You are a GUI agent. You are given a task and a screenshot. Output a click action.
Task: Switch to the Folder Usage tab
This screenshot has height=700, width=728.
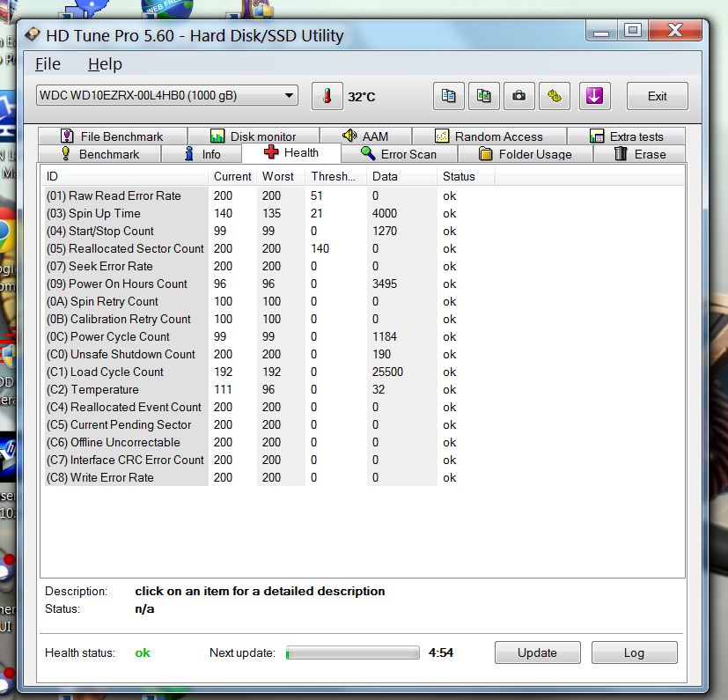[x=526, y=154]
